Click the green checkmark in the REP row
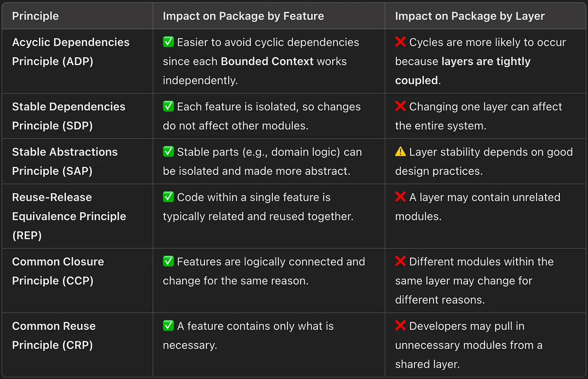This screenshot has width=588, height=379. coord(168,197)
